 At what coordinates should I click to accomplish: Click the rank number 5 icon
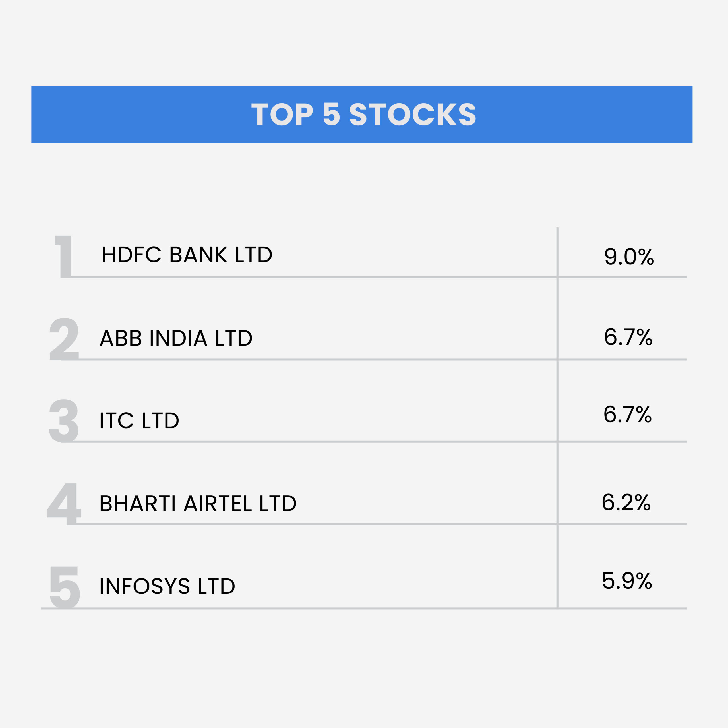click(x=65, y=587)
